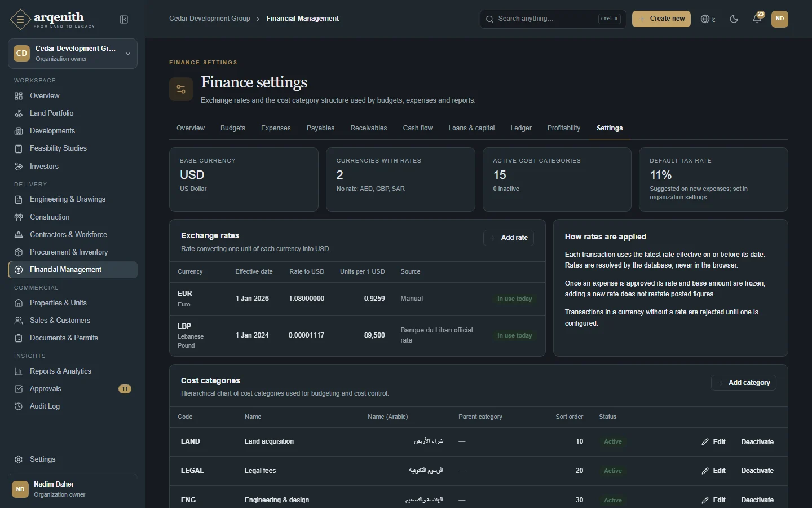
Task: Go to Developments in sidebar
Action: click(x=73, y=131)
